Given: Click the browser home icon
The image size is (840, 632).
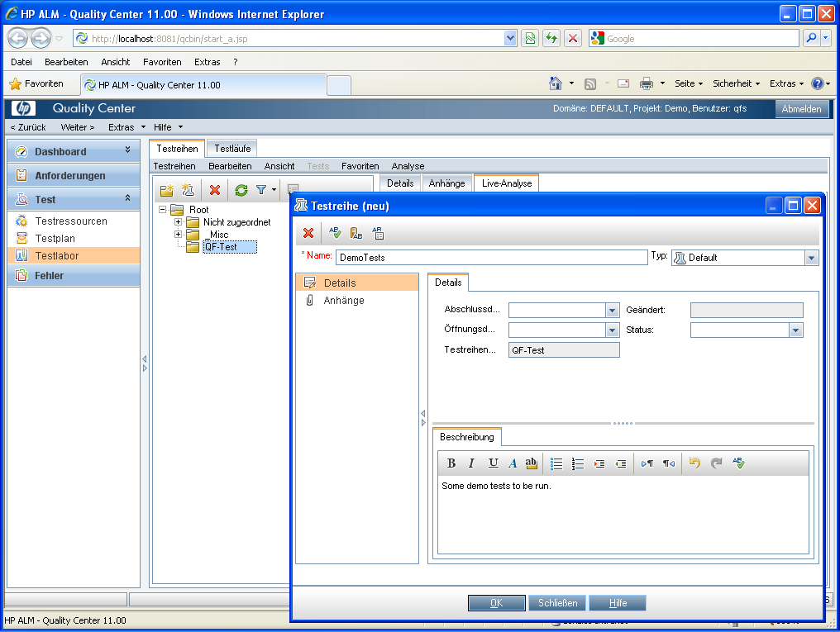Looking at the screenshot, I should click(556, 83).
